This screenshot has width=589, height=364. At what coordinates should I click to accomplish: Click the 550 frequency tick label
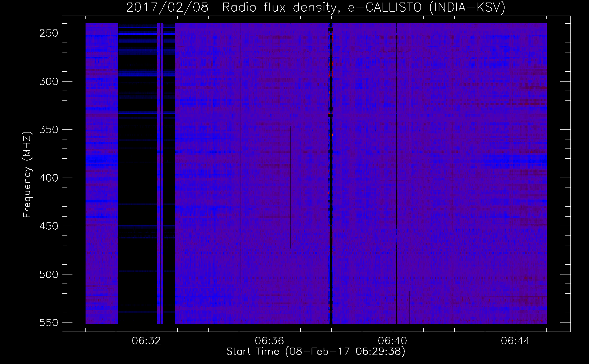click(48, 323)
